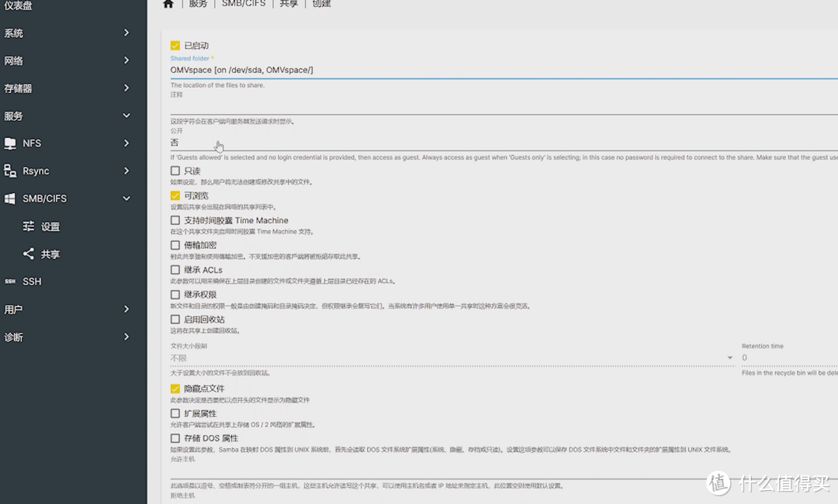Image resolution: width=838 pixels, height=504 pixels.
Task: Open the 网络 sidebar menu
Action: tap(73, 60)
